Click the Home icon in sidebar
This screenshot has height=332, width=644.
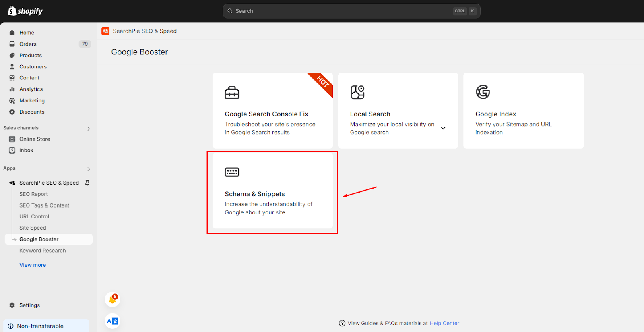(12, 33)
